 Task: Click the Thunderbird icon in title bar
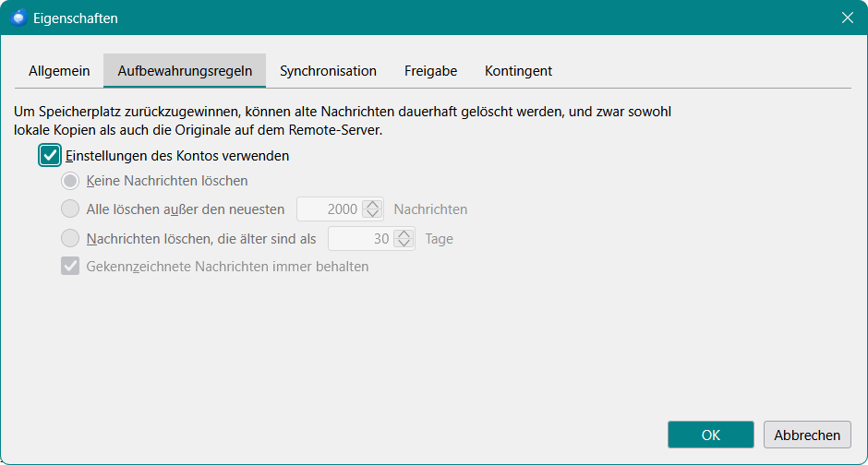click(x=18, y=18)
